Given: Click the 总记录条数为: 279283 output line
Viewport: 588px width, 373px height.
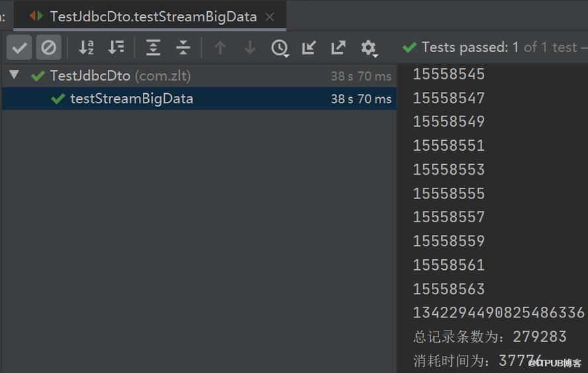Looking at the screenshot, I should (x=489, y=337).
